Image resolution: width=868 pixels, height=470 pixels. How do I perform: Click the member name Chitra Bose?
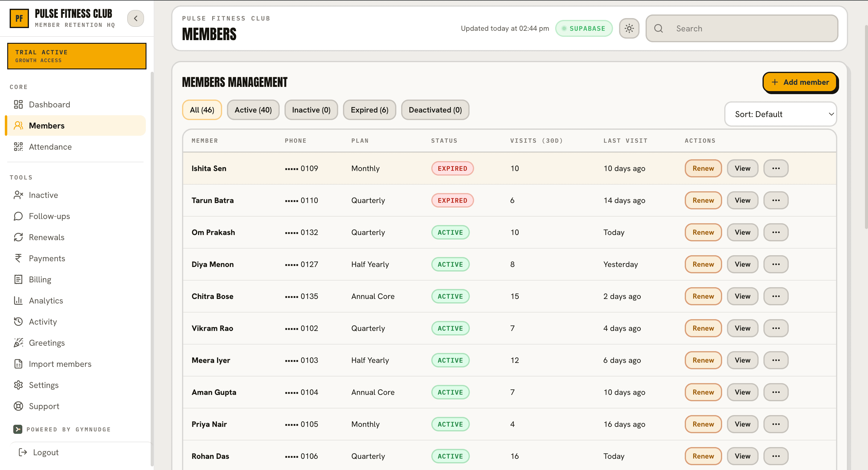[x=212, y=296]
